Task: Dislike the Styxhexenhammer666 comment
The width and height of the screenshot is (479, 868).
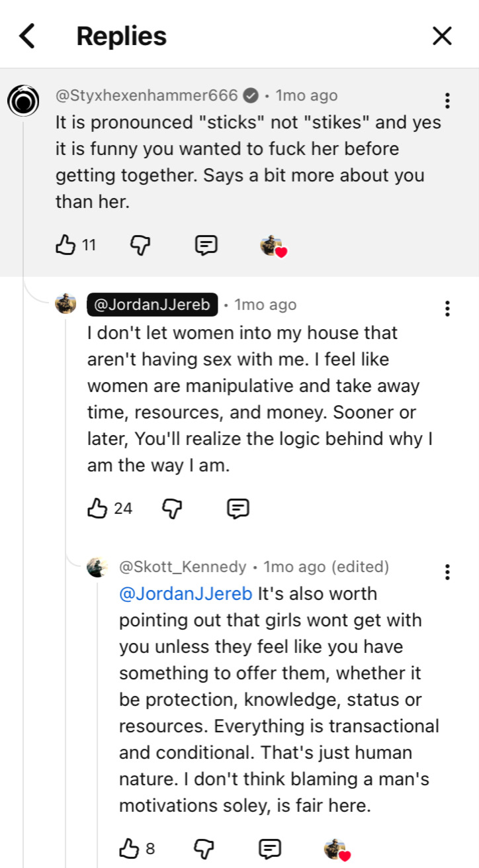Action: tap(140, 246)
